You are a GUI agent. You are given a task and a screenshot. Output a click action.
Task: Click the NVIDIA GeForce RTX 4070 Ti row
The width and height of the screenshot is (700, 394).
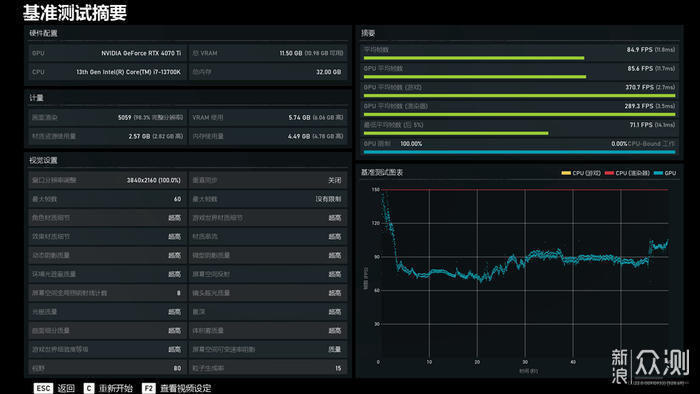[x=107, y=53]
